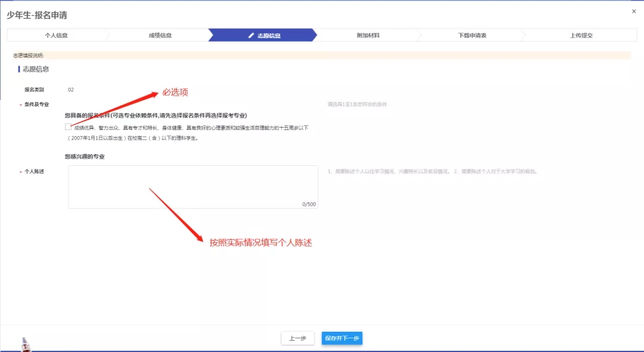
Task: Click 保存并下一步 to save and continue
Action: [342, 338]
